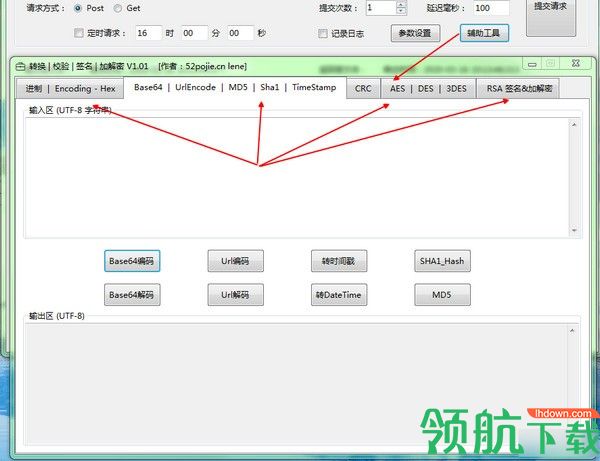The height and width of the screenshot is (461, 600).
Task: Close the 转换 校验 签名 tool window
Action: [x=576, y=64]
